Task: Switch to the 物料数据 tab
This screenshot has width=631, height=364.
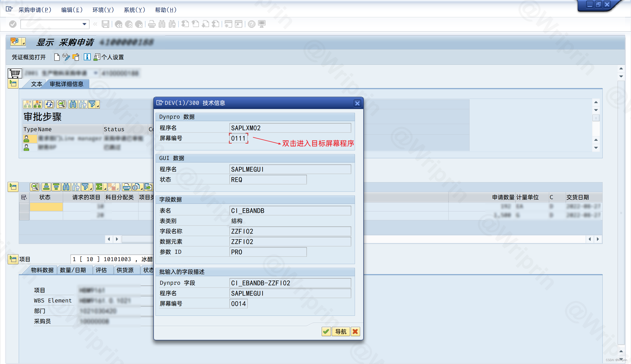Action: 42,270
